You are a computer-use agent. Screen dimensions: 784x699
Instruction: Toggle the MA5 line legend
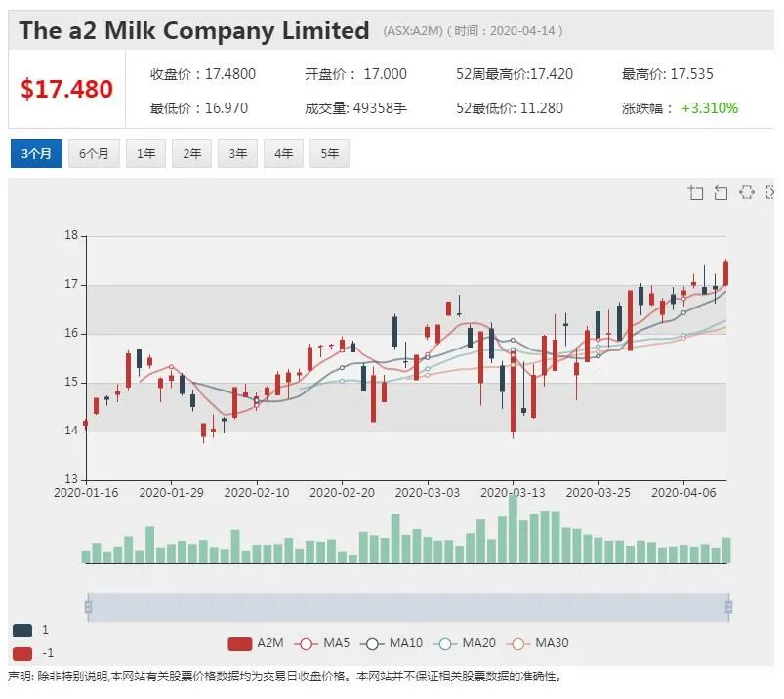click(322, 643)
